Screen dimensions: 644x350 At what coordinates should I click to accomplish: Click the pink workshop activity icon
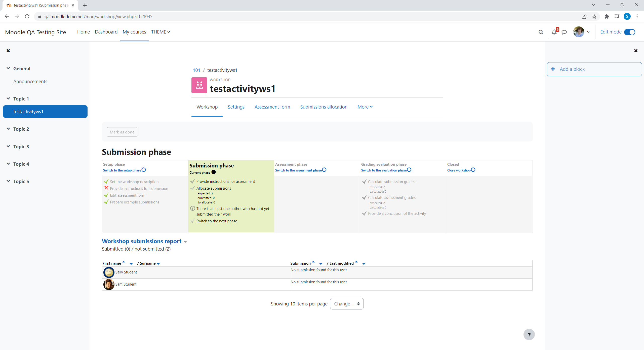(199, 85)
